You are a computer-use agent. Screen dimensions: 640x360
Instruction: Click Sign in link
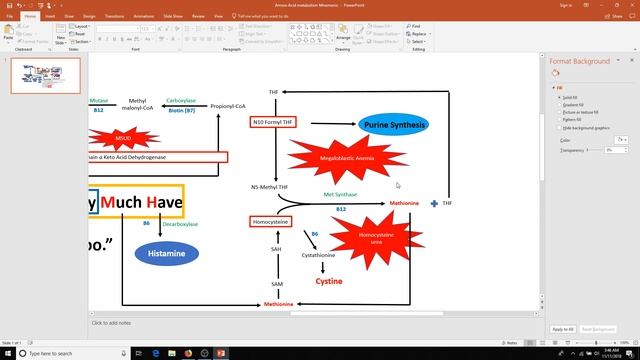tap(566, 5)
